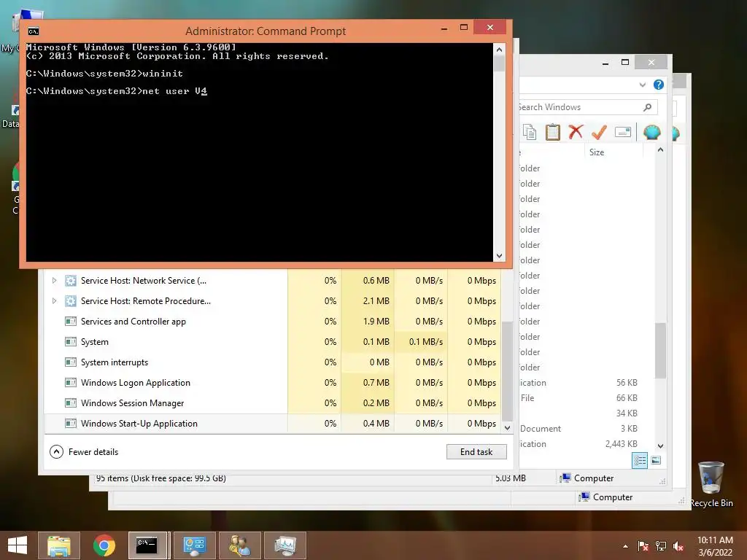This screenshot has width=747, height=560.
Task: Click the muted volume tray icon
Action: coord(678,546)
